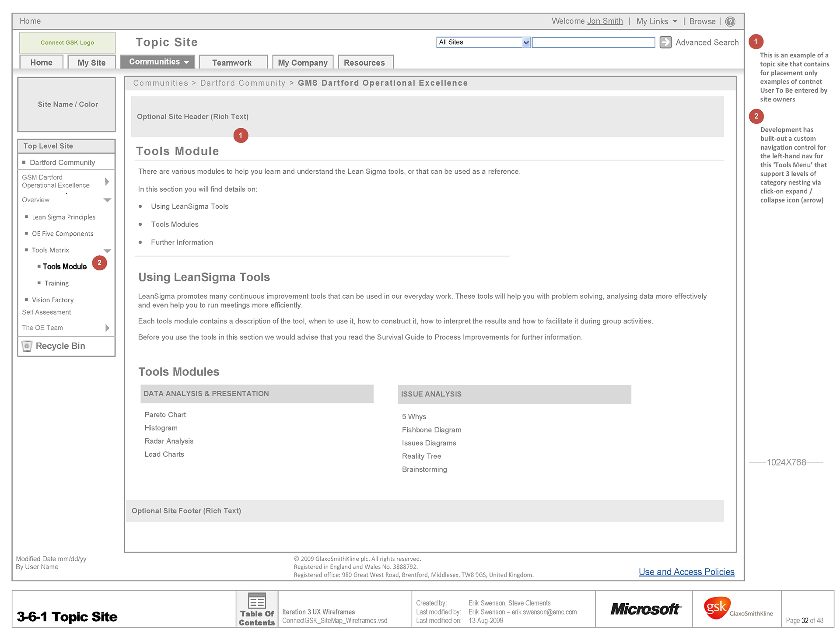Collapse the Overview section arrow
This screenshot has height=633, width=840.
(x=107, y=200)
